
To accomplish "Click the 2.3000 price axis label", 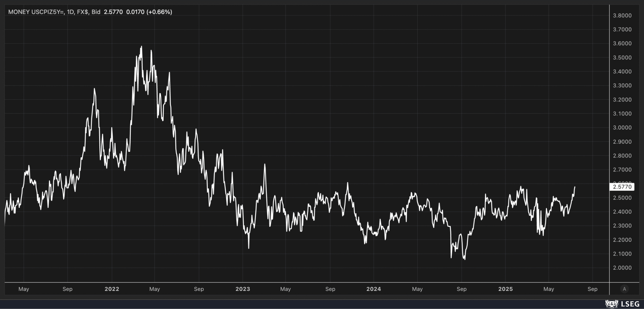I will [622, 226].
